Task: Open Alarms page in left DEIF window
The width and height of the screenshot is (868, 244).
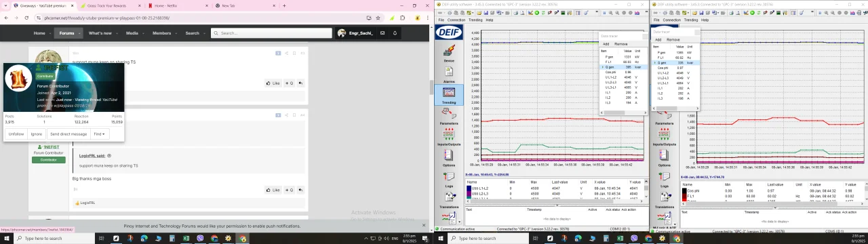Action: tap(449, 73)
